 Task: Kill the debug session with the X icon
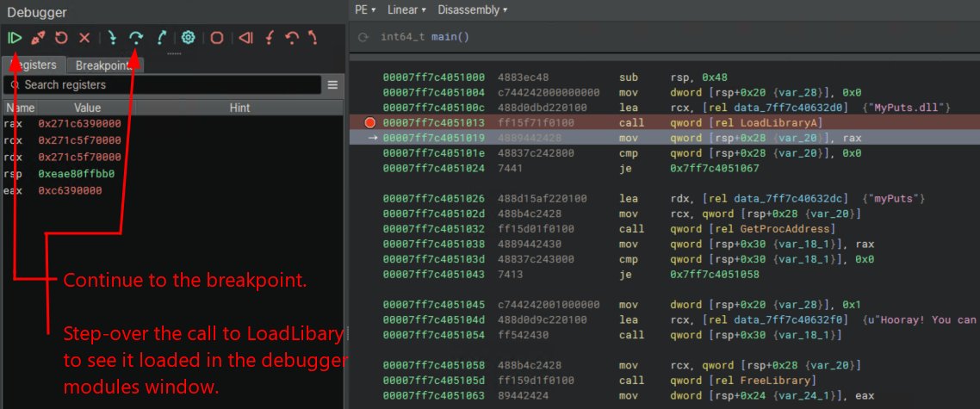[84, 38]
